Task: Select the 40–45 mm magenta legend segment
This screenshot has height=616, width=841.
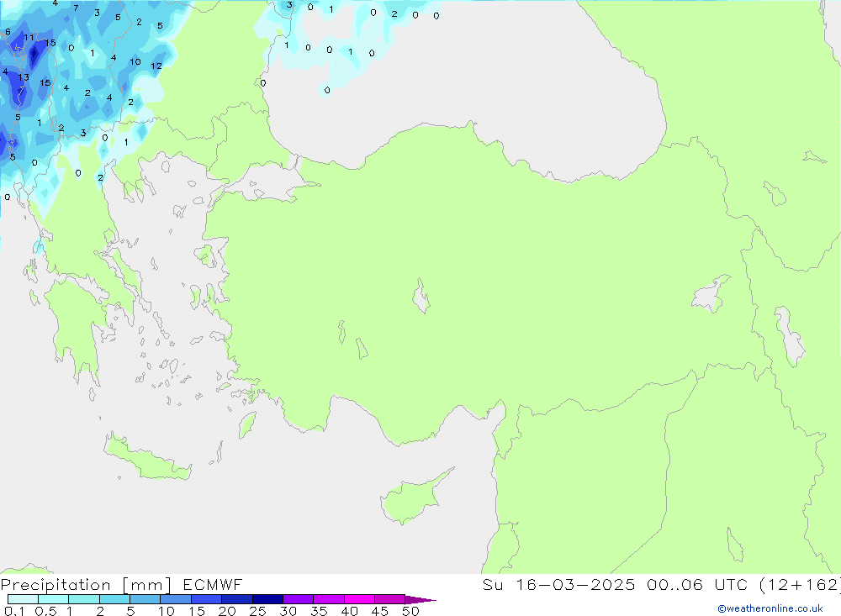Action: pyautogui.click(x=359, y=599)
